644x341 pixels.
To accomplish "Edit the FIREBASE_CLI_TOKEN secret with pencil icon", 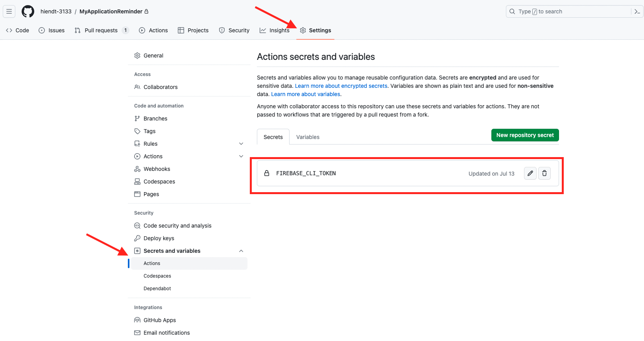I will coord(530,173).
